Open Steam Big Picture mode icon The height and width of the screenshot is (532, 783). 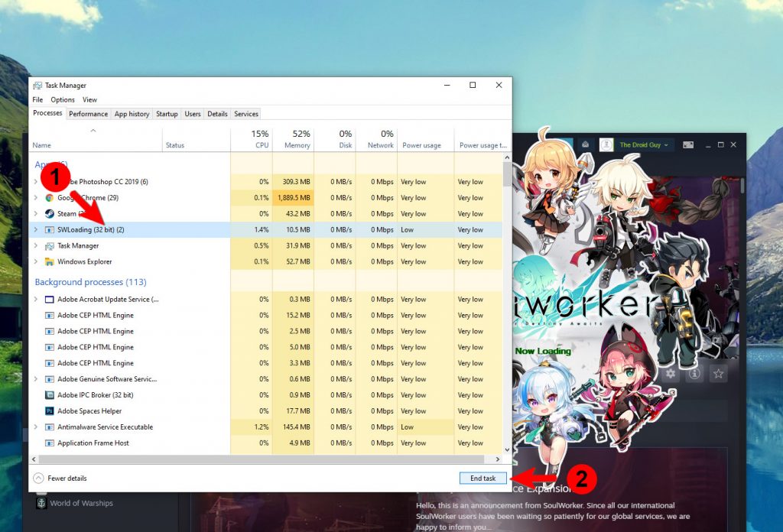click(688, 144)
